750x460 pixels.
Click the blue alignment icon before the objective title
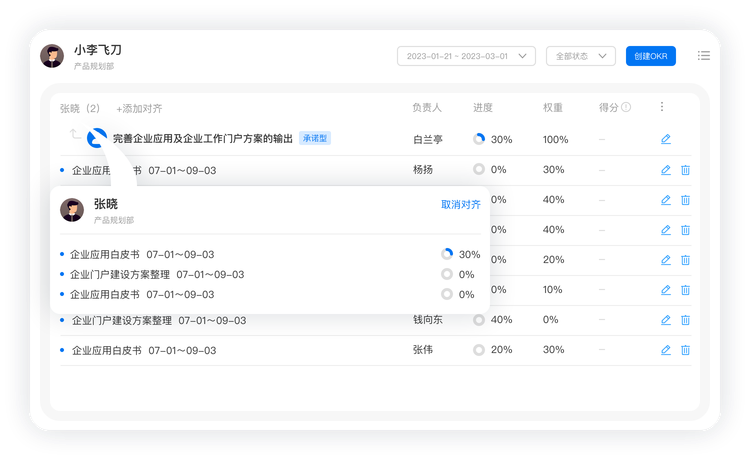pyautogui.click(x=97, y=139)
